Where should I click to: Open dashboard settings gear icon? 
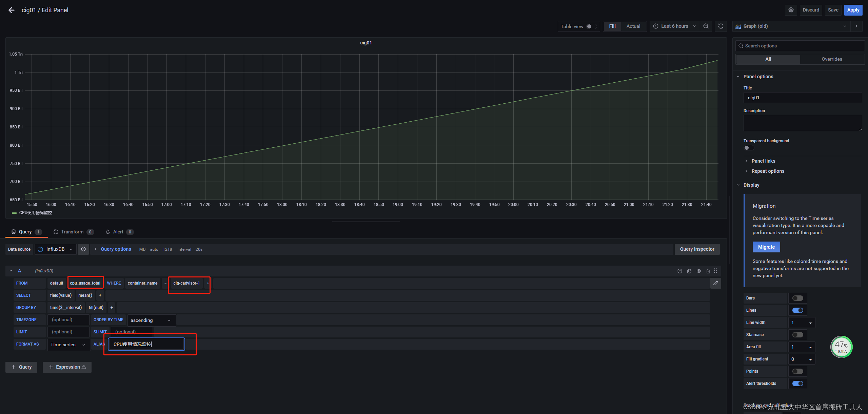pos(791,10)
